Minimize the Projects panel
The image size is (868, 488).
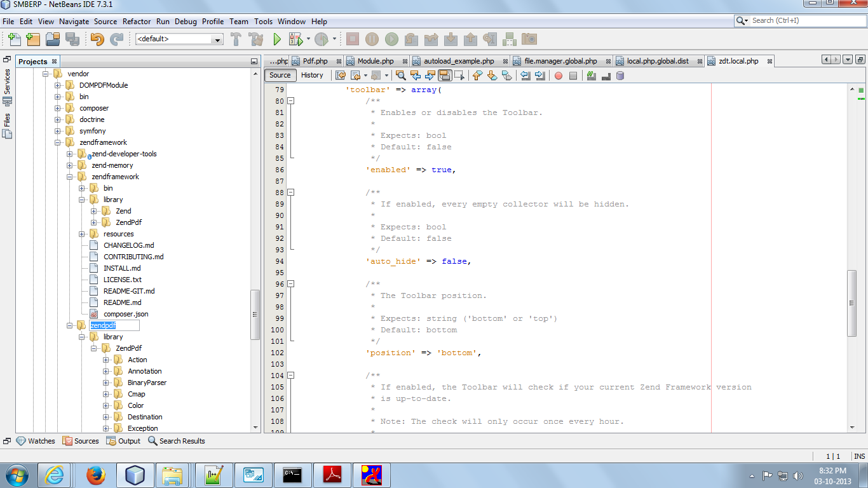coord(254,62)
